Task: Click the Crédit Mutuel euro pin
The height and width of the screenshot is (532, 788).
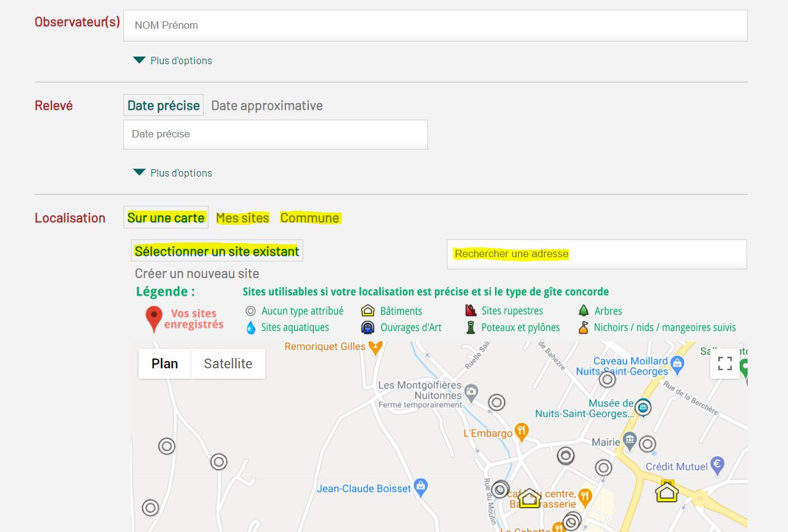Action: click(x=718, y=466)
